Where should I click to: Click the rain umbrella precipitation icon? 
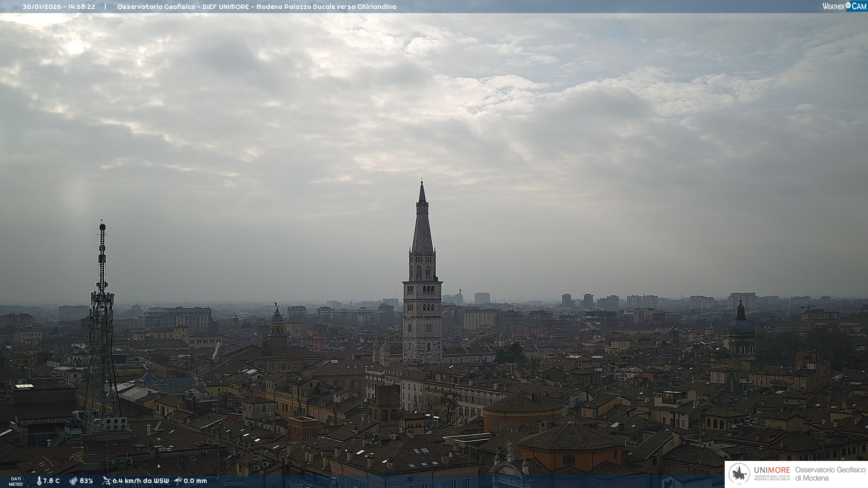178,481
